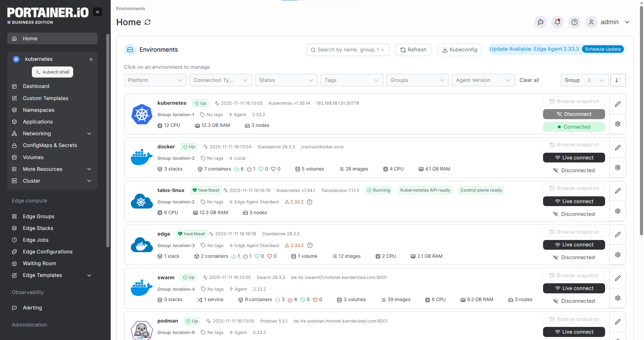Click the podman seals environment icon

coord(142,331)
